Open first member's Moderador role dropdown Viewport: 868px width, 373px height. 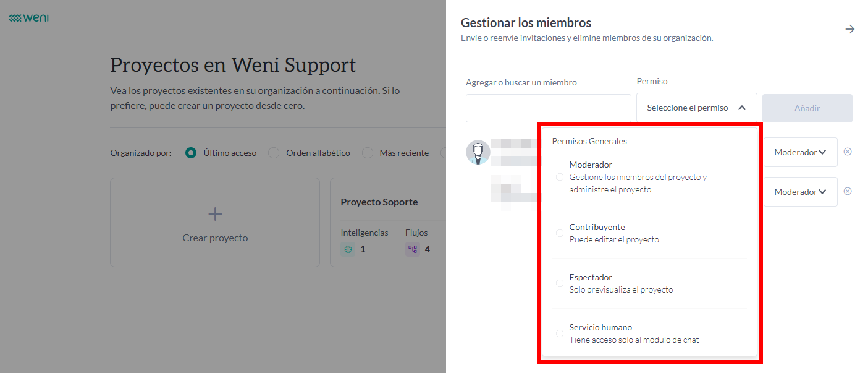click(800, 152)
